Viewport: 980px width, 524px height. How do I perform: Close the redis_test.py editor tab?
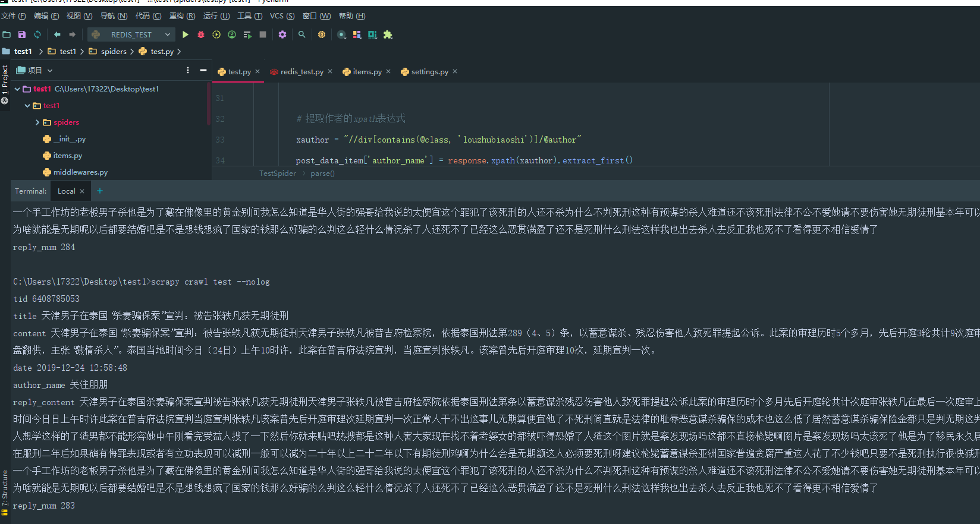pyautogui.click(x=330, y=71)
